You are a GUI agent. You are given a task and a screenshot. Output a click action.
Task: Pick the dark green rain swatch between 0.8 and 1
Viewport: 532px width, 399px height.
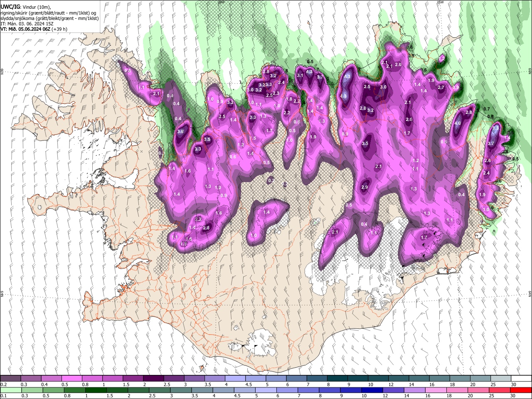[x=96, y=390]
